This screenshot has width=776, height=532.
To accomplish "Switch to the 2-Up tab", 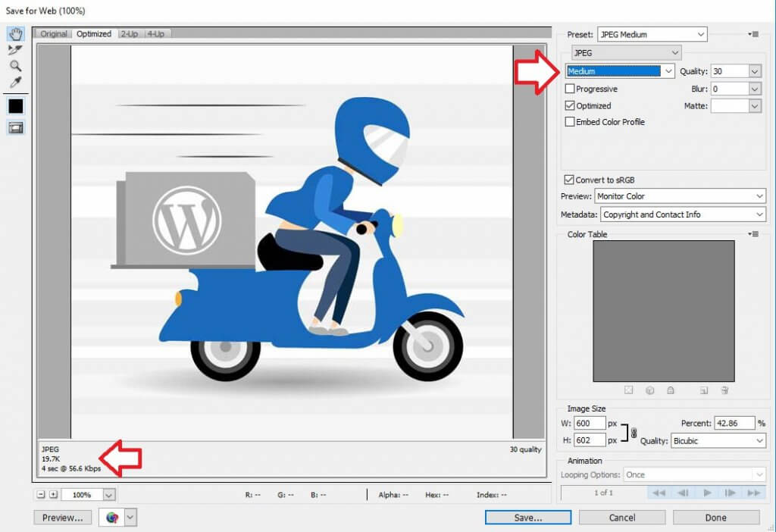I will 130,33.
